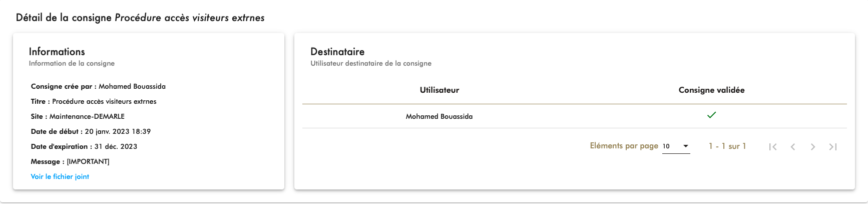
Task: Click the 'Destinataire' card heading
Action: click(337, 52)
